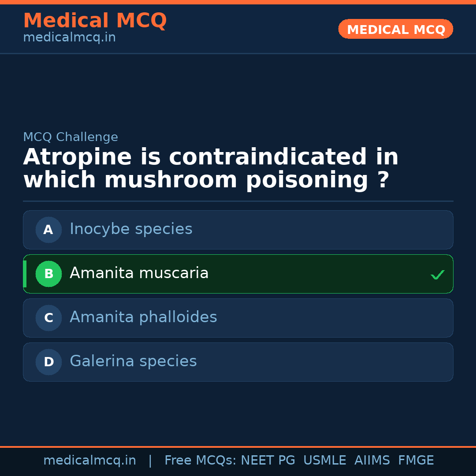Choose the Galerina species option

133,361
